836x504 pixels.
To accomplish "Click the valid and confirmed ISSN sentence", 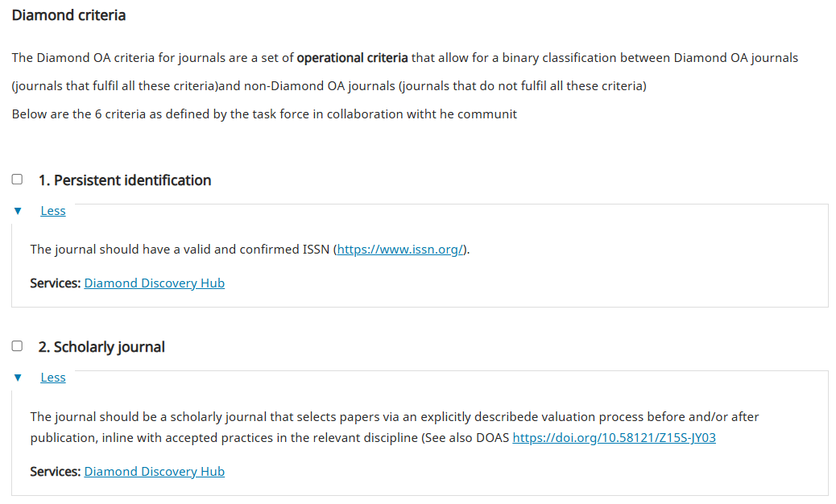I will (181, 250).
